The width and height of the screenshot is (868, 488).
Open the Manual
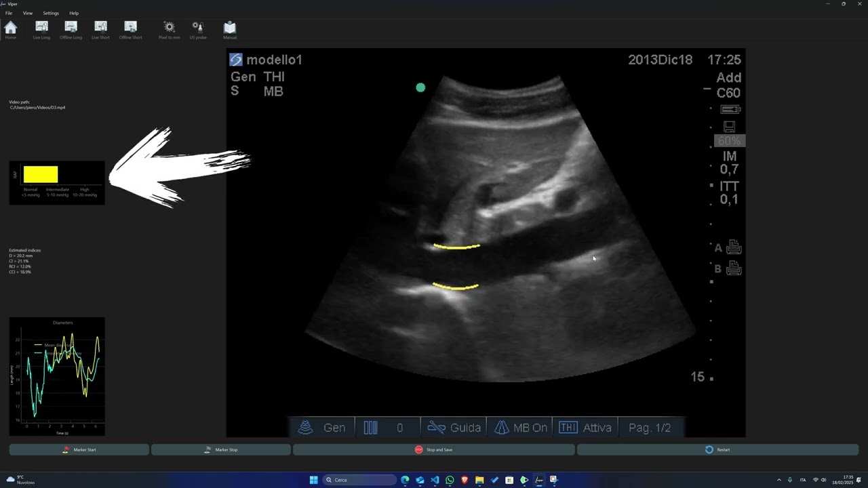[x=230, y=30]
